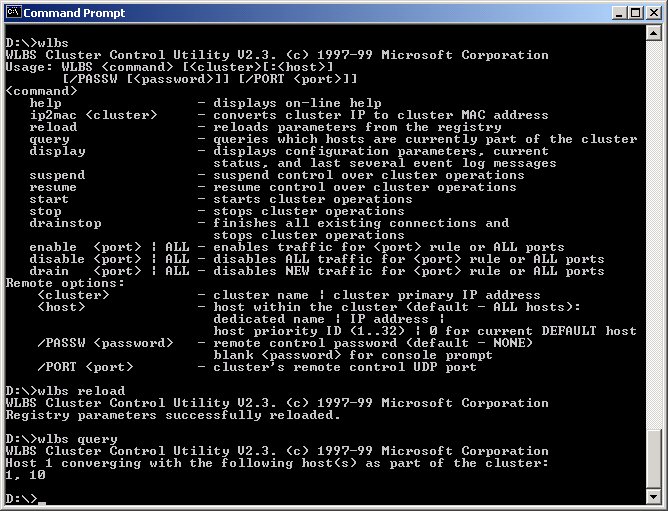The width and height of the screenshot is (668, 511).
Task: Click the 'drainstop' command entry
Action: click(66, 223)
